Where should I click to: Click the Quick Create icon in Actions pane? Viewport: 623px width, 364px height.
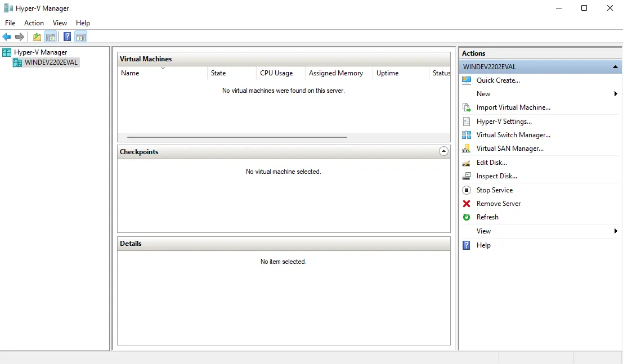click(x=467, y=80)
